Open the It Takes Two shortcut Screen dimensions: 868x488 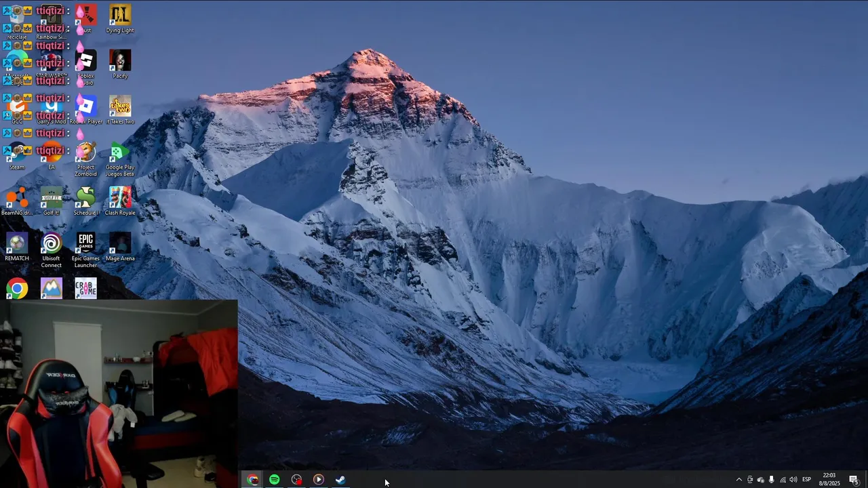tap(120, 110)
